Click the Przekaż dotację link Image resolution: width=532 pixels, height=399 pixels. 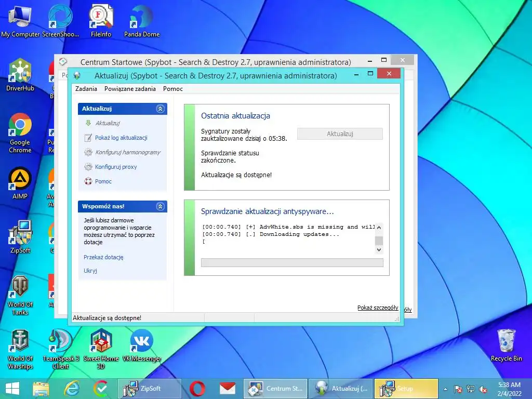point(103,257)
